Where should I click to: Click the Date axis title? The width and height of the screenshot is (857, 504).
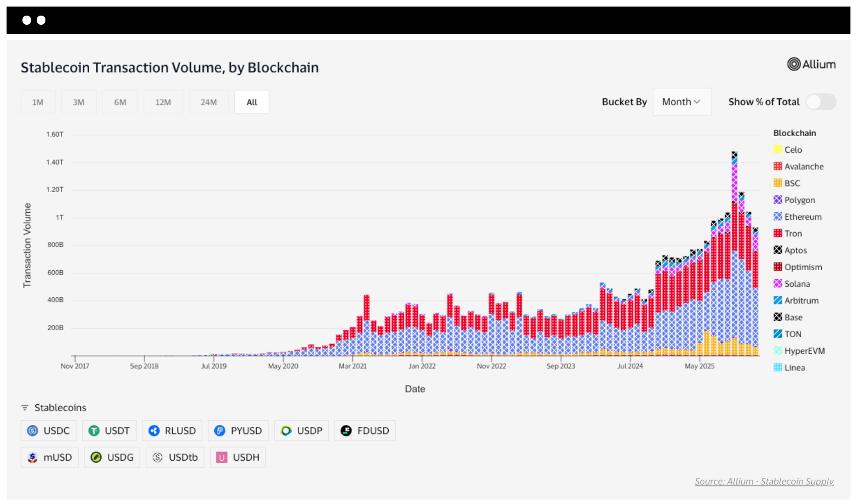[415, 389]
